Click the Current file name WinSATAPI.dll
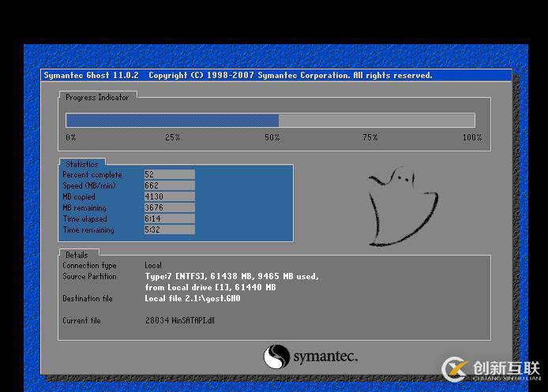 (179, 321)
